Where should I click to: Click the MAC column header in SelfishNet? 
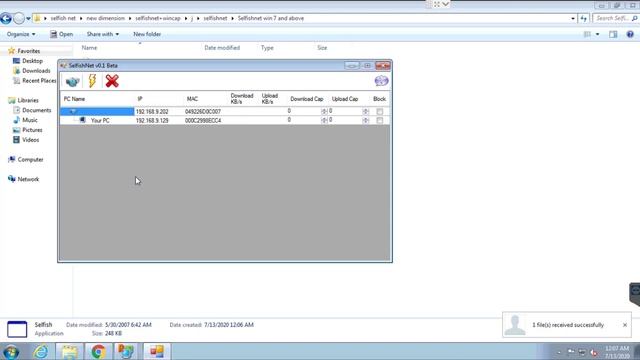[x=192, y=99]
